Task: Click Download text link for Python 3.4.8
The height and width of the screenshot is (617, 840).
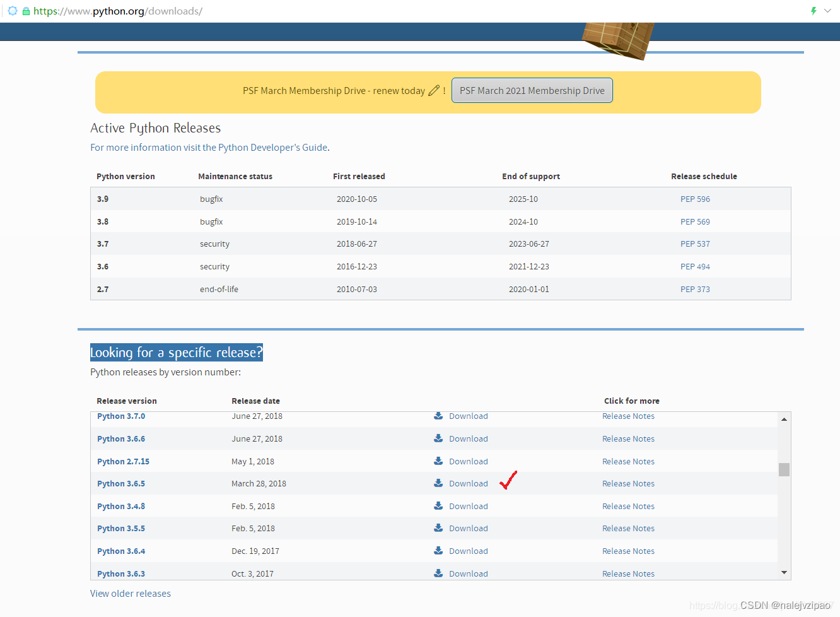Action: tap(469, 506)
